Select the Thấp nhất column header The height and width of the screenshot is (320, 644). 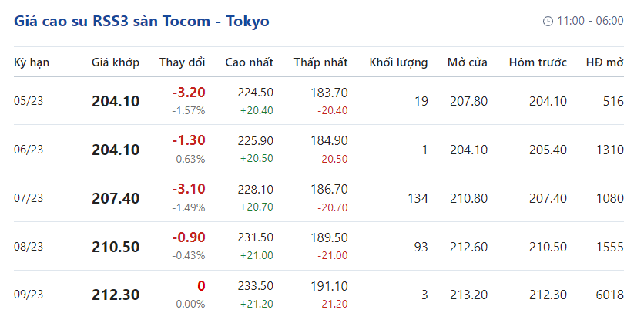[x=320, y=62]
